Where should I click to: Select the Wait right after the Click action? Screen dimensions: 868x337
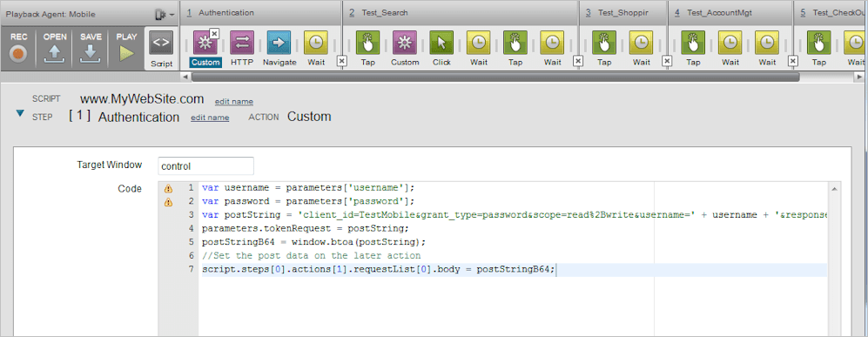[479, 44]
